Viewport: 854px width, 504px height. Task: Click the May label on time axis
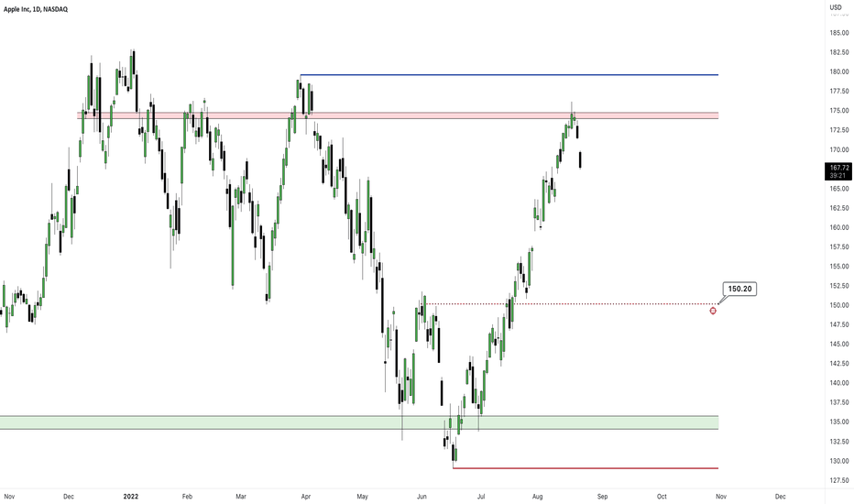(x=362, y=497)
